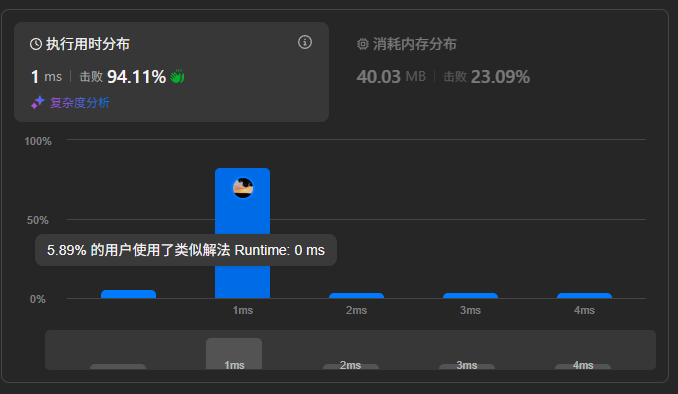Click the sparkle icon next to 复杂度分析
The height and width of the screenshot is (394, 678).
pos(38,103)
